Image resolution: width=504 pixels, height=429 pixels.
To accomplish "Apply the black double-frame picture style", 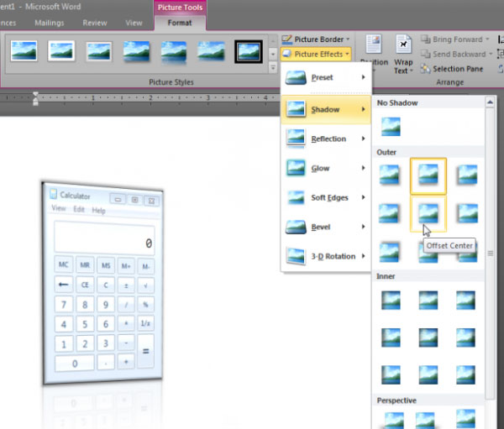I will pos(249,51).
